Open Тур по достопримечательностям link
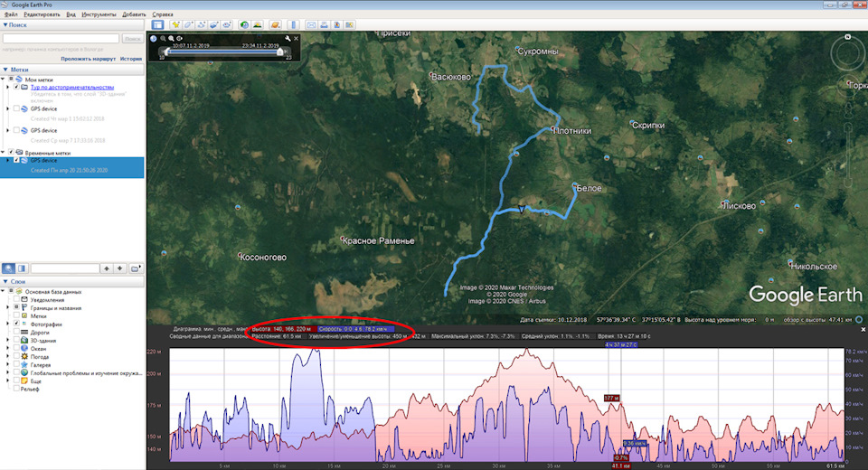The height and width of the screenshot is (470, 868). 72,87
